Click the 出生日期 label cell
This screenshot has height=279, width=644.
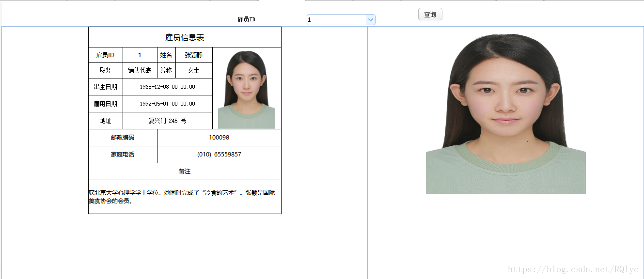[x=106, y=87]
